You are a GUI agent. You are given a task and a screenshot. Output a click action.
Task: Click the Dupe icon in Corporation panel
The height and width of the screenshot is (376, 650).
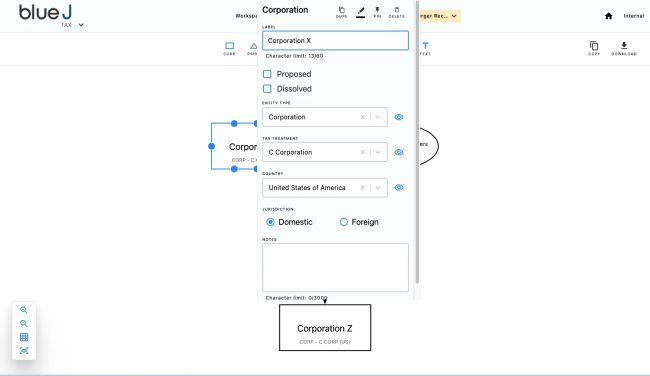[342, 12]
